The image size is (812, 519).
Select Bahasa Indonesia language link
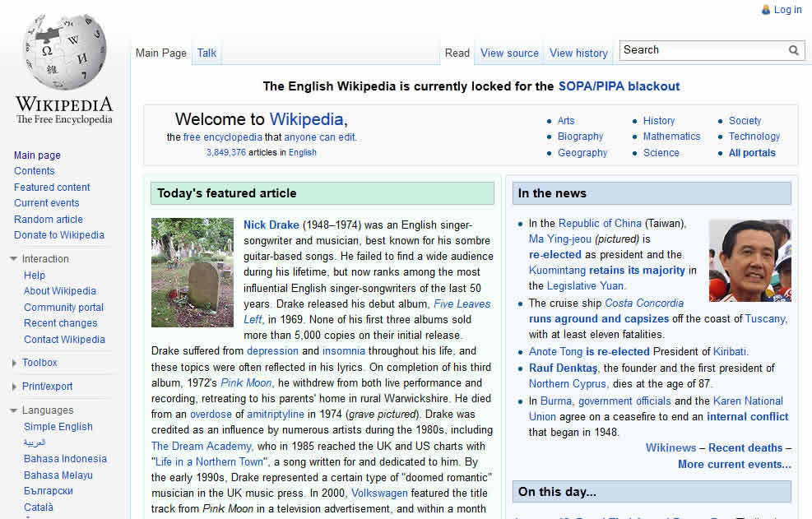point(65,459)
